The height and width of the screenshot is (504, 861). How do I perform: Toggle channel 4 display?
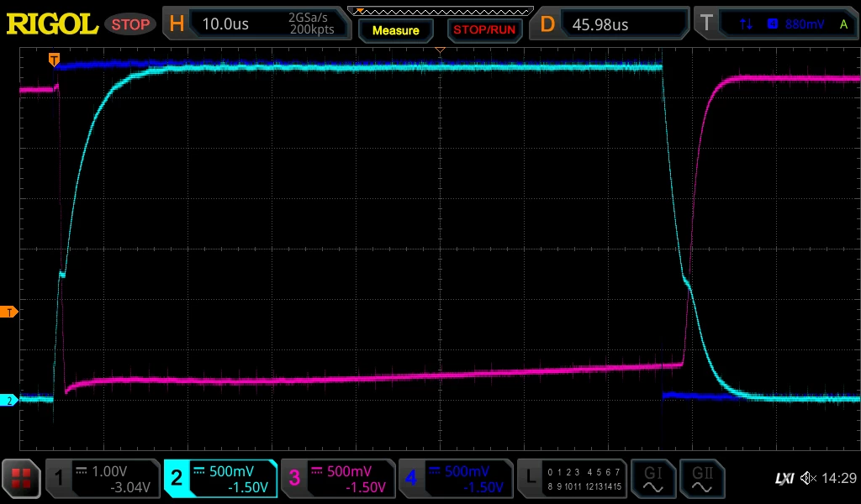click(411, 478)
